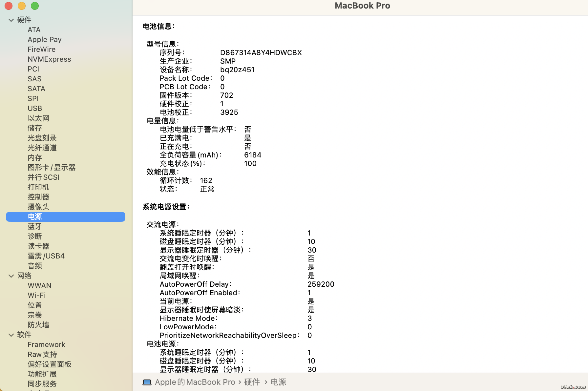Select Framework under software
The width and height of the screenshot is (588, 391).
click(x=46, y=344)
